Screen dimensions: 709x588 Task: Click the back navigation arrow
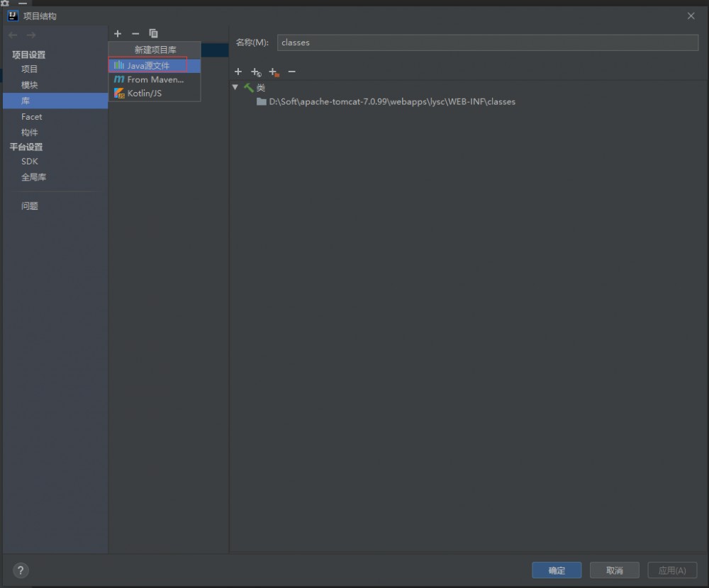click(x=13, y=35)
